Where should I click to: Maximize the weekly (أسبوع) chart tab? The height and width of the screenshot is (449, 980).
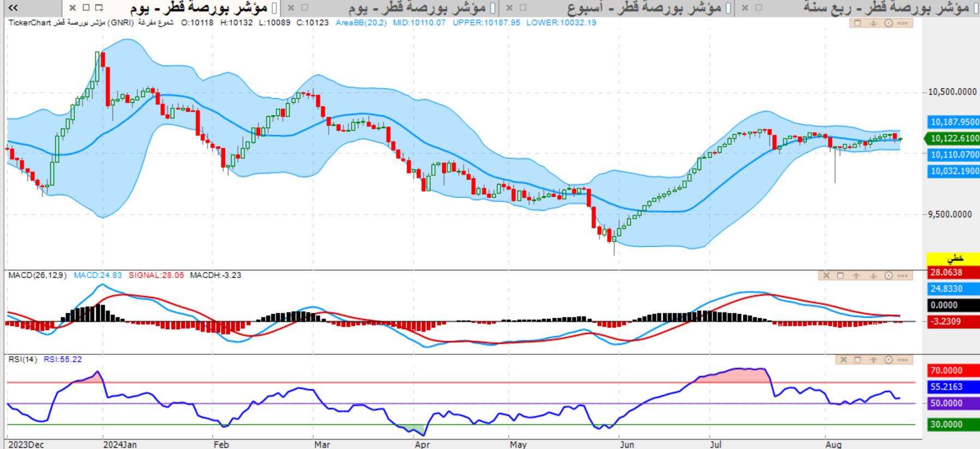coord(522,8)
